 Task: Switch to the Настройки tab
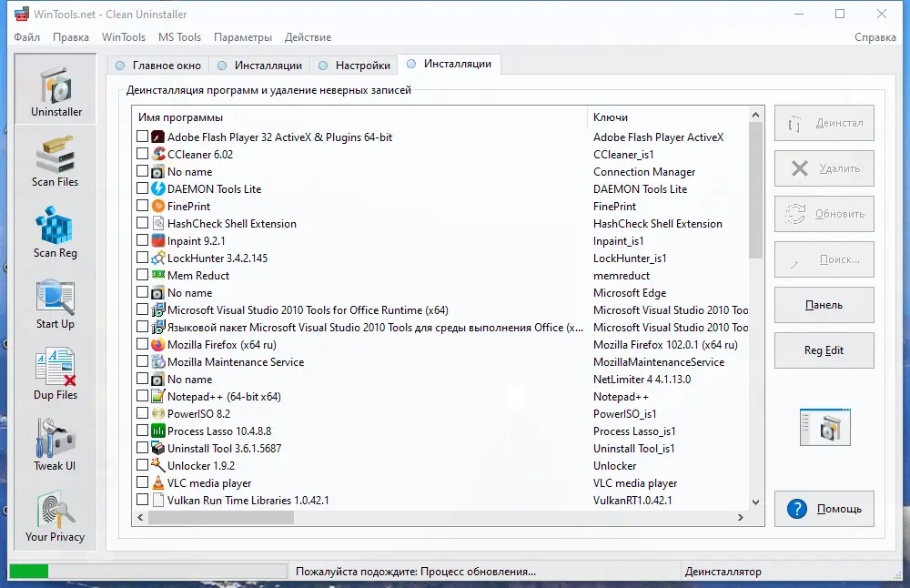pos(354,65)
